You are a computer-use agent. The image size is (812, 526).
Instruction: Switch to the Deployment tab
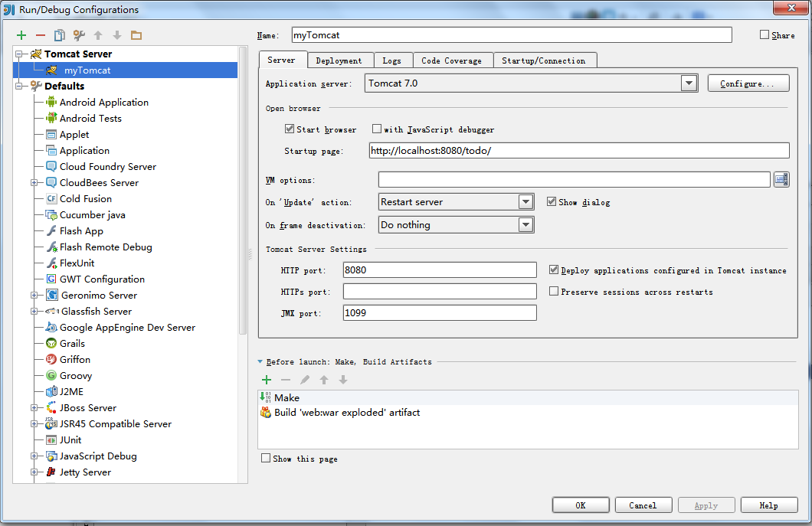tap(339, 60)
